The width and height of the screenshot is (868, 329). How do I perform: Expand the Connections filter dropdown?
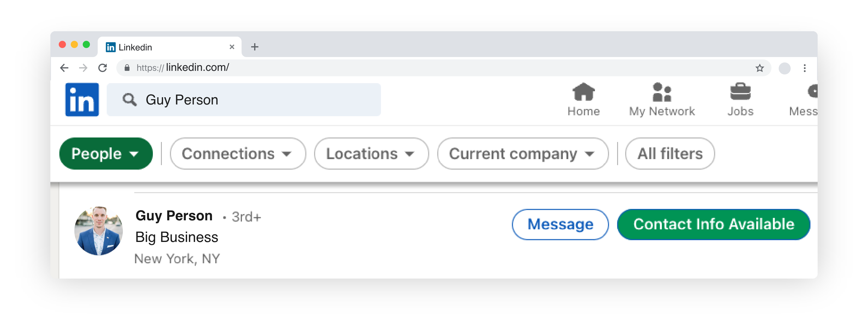238,153
